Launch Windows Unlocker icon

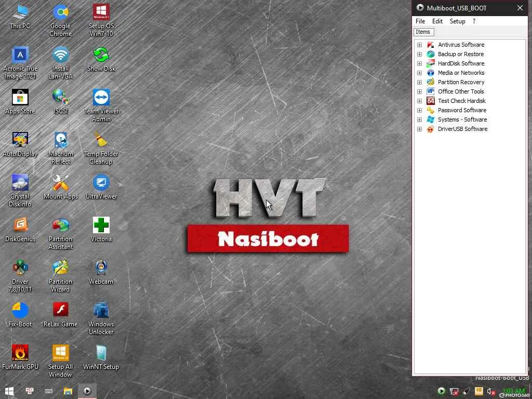click(101, 319)
